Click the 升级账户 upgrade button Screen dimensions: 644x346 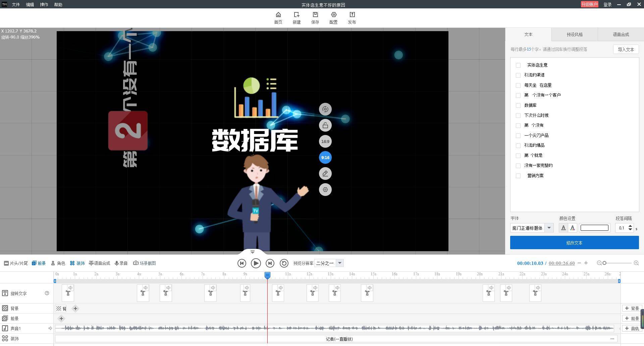coord(589,4)
